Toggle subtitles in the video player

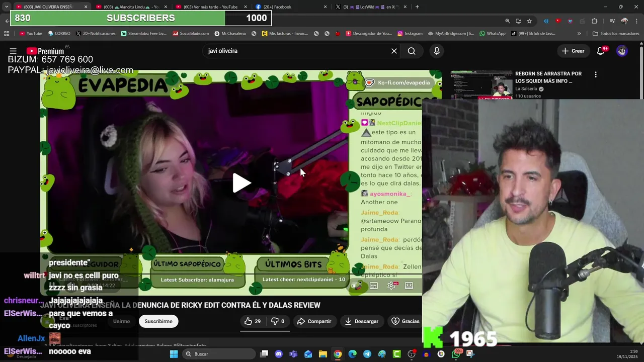click(x=374, y=286)
